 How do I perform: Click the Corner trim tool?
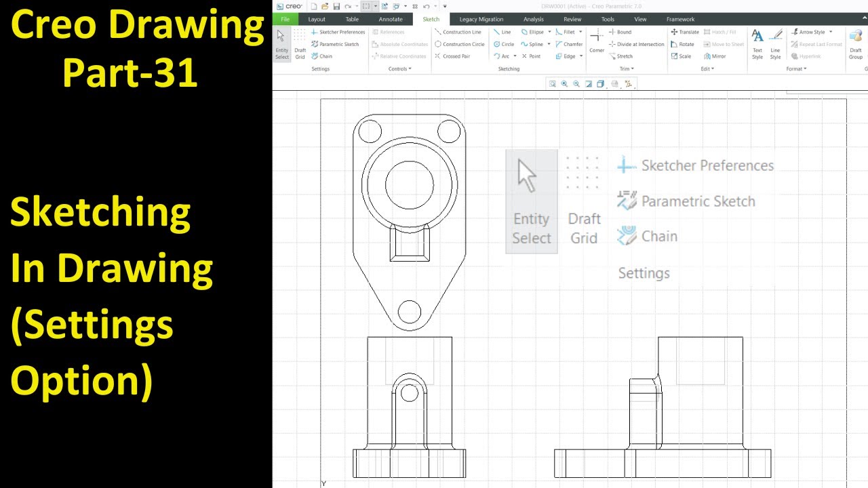coord(597,41)
